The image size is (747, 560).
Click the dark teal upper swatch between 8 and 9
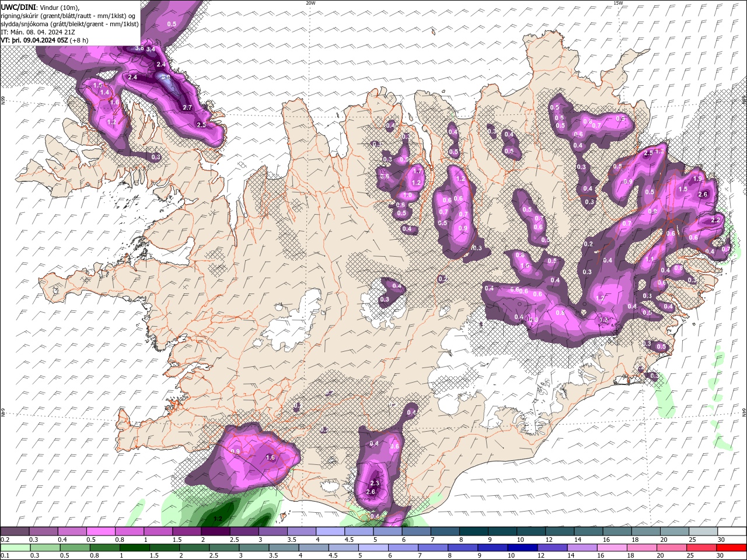(473, 531)
